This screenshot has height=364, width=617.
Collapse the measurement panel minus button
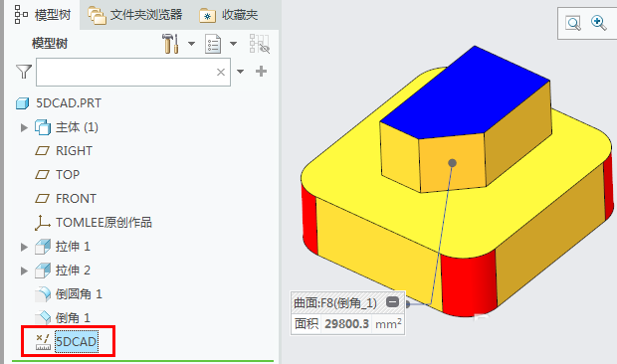coord(393,302)
